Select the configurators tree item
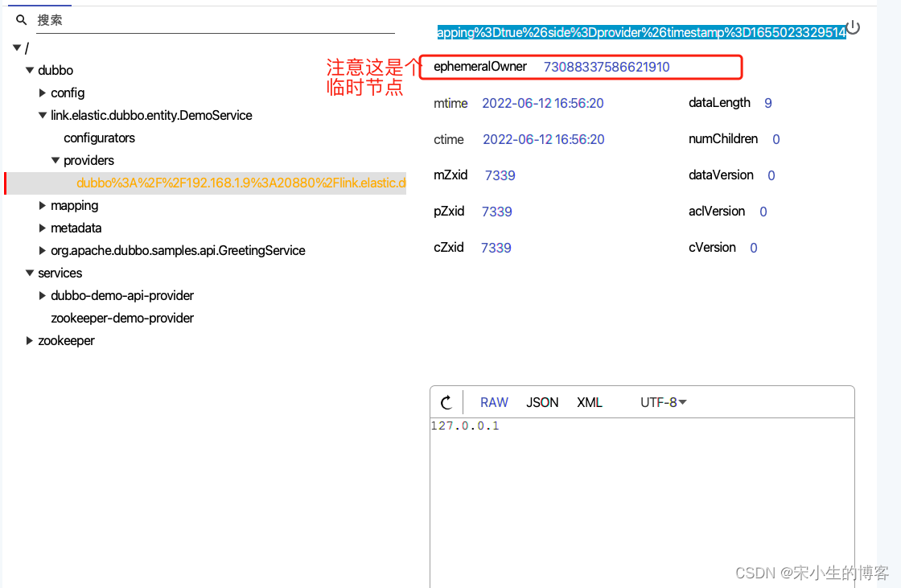The image size is (901, 588). (99, 138)
